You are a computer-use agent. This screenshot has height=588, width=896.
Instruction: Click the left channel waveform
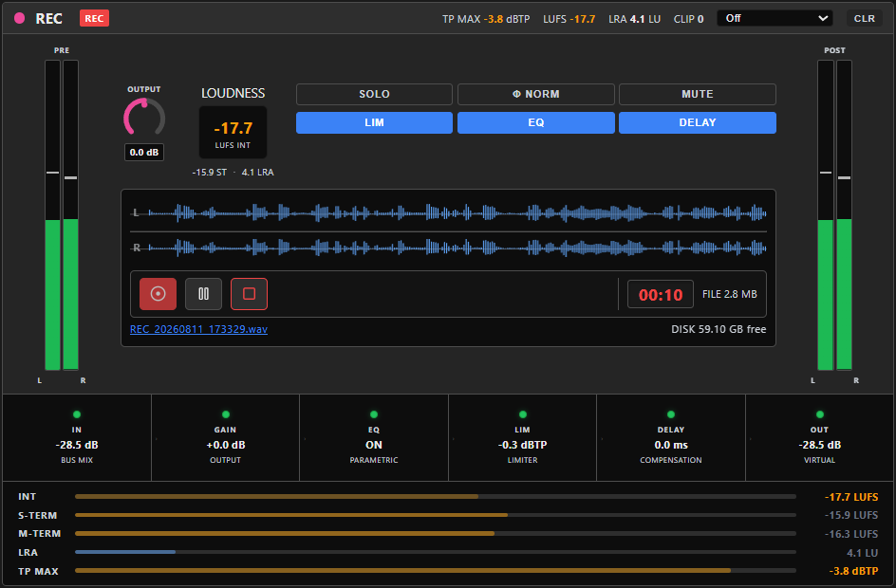[449, 213]
